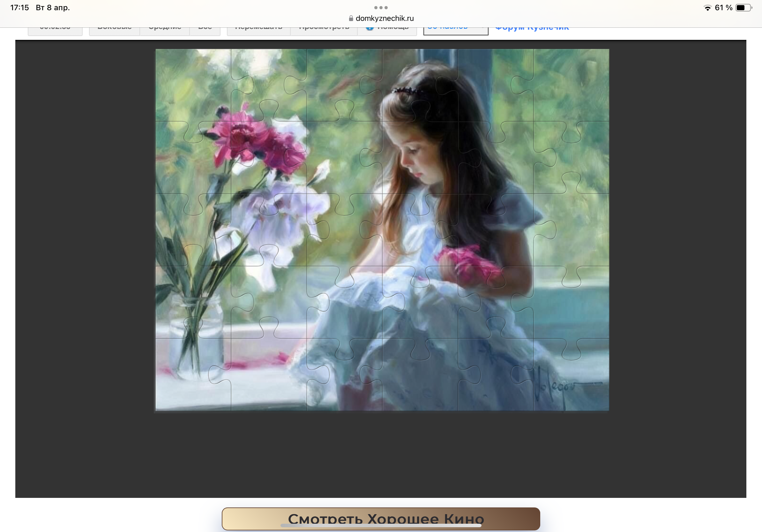Tap the battery status icon
Image resolution: width=762 pixels, height=532 pixels.
click(743, 8)
